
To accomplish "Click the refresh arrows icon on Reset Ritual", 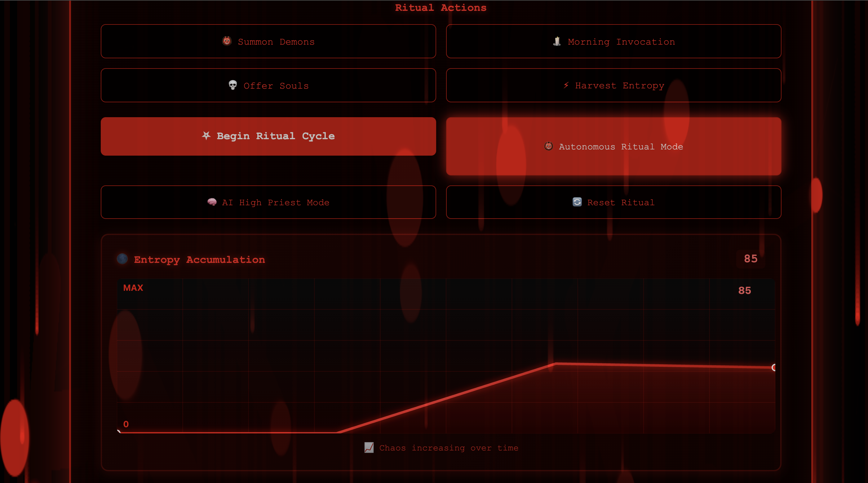I will 577,202.
